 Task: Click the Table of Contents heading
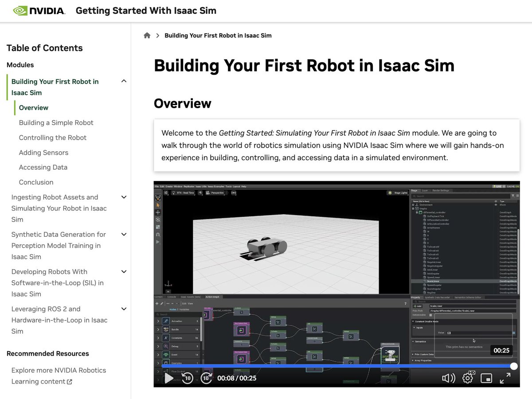(x=45, y=48)
